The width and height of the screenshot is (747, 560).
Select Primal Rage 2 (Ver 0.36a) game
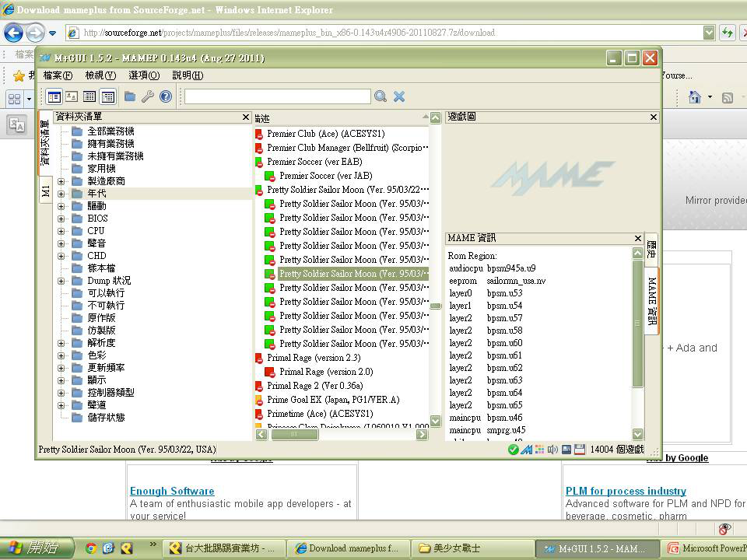click(x=314, y=386)
